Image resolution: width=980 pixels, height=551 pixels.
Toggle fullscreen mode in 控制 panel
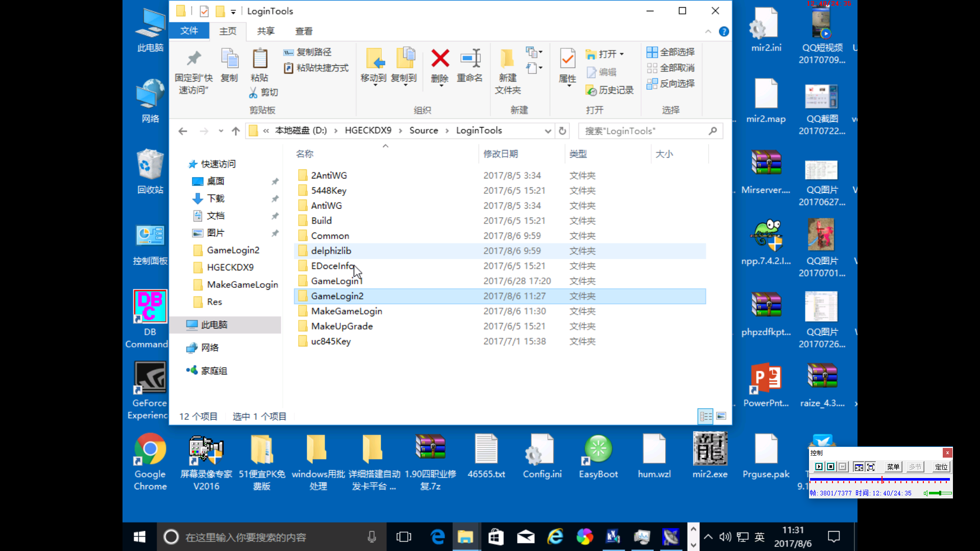[x=871, y=467]
